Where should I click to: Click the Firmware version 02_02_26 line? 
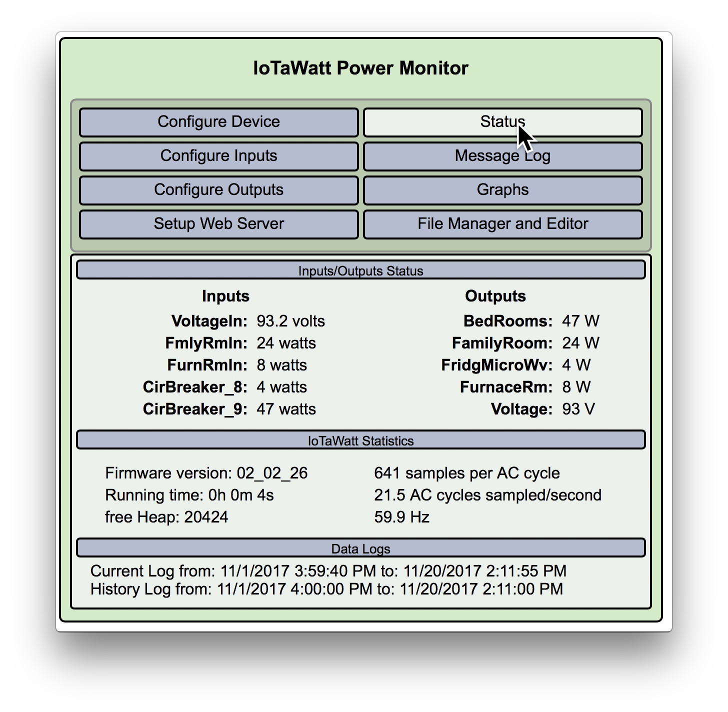click(x=206, y=473)
